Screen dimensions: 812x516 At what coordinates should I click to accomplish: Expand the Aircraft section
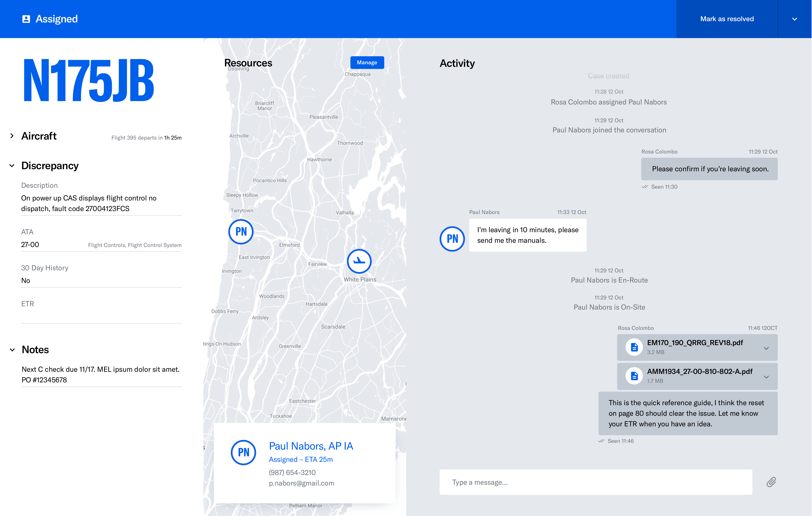tap(12, 136)
